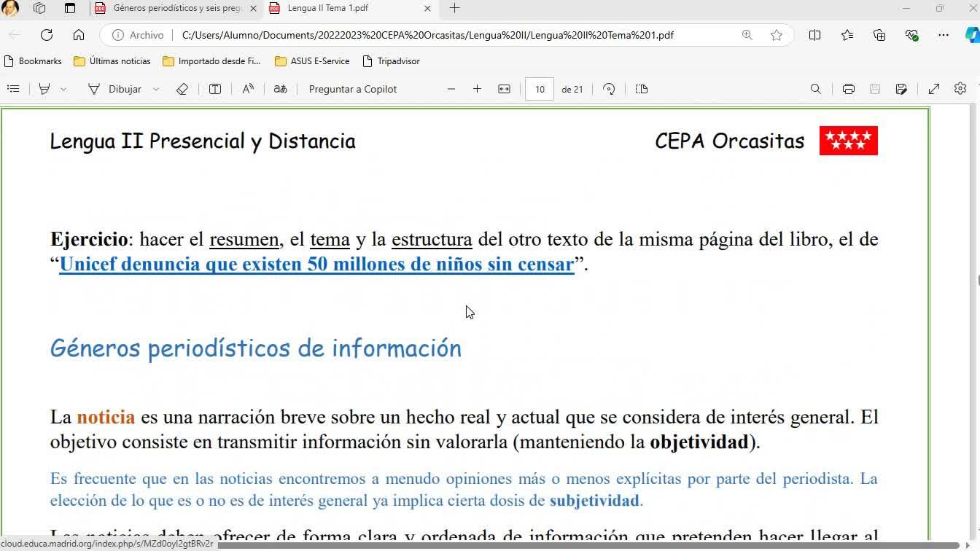Open the Últimas noticias bookmarks folder
This screenshot has height=551, width=980.
point(112,61)
